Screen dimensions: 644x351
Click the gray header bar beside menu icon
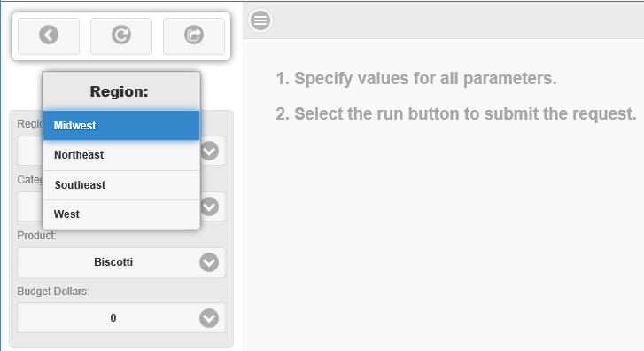click(458, 20)
